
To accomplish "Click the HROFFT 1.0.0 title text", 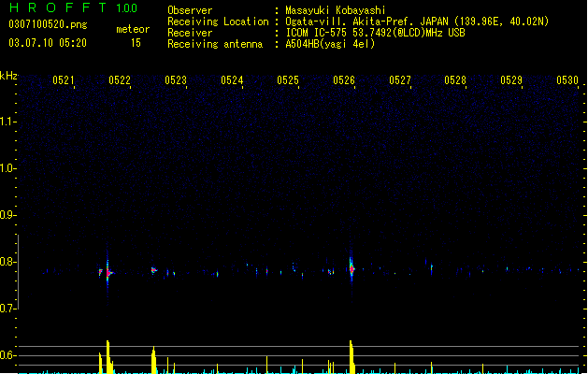I will [x=74, y=7].
